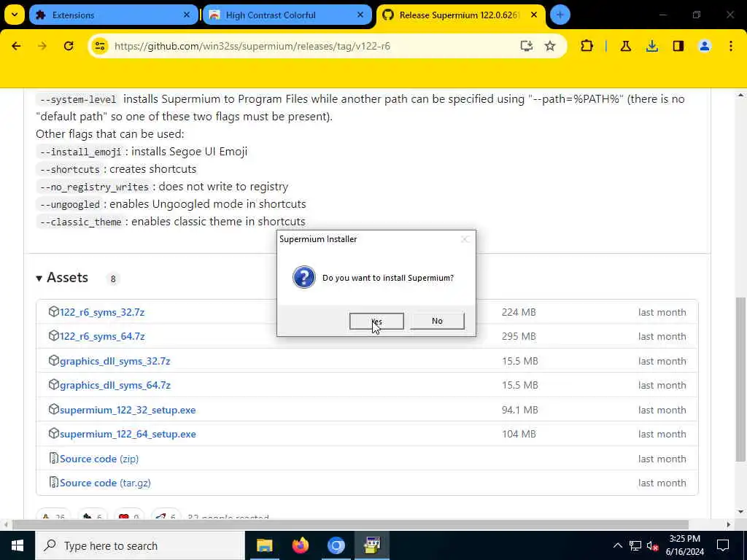Screen dimensions: 747x560
Task: Click the scroll right arrow of horizontal scrollbar
Action: click(729, 525)
